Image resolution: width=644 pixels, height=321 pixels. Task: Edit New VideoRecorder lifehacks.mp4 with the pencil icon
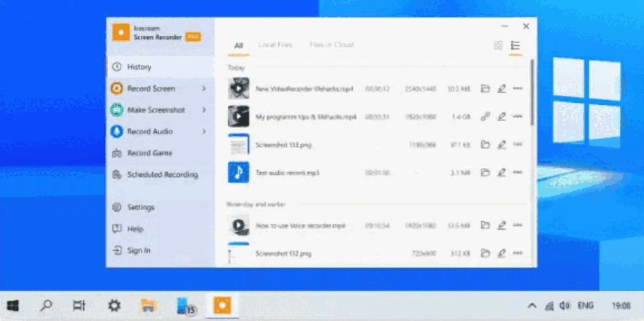502,89
